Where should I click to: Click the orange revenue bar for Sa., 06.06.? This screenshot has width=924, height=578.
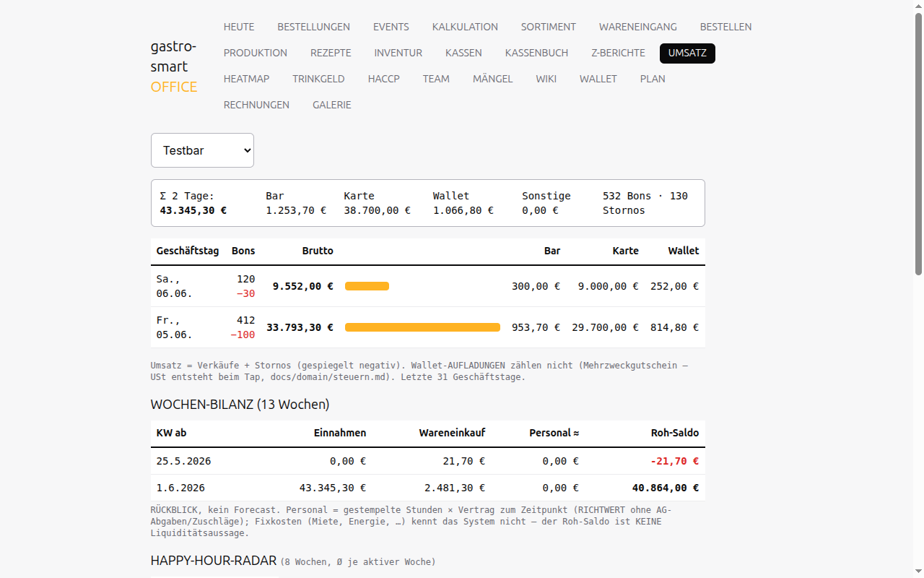[367, 286]
